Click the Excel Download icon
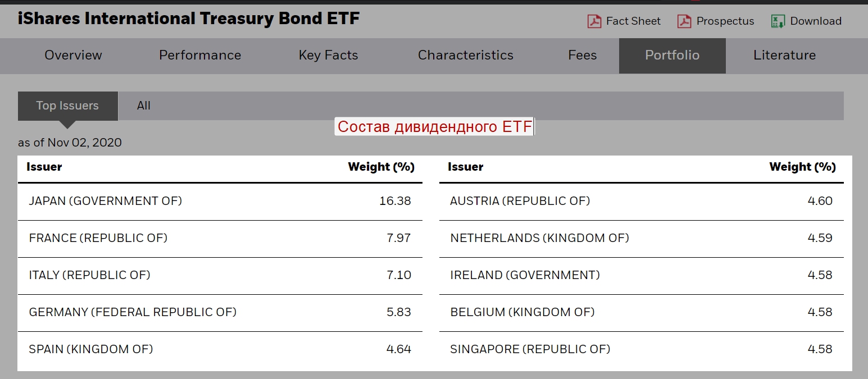The image size is (868, 379). tap(778, 21)
